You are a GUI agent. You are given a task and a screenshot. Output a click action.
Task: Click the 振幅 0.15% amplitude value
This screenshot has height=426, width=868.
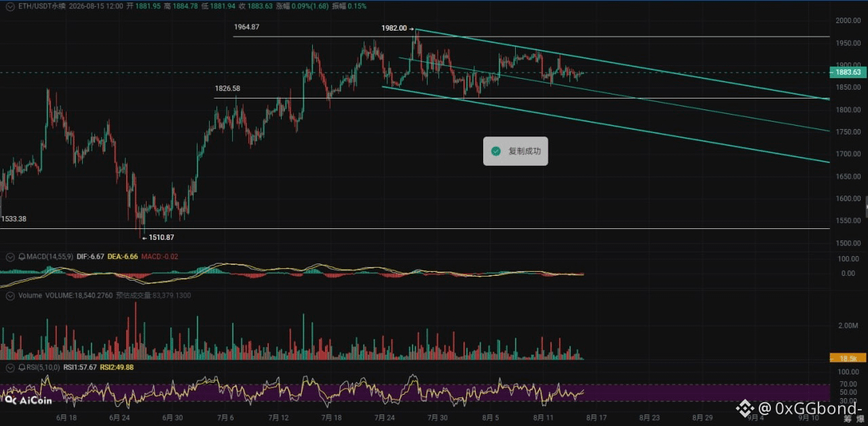click(350, 5)
